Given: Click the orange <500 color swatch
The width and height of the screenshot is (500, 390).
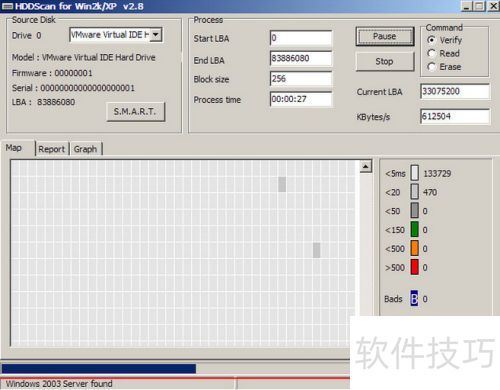Looking at the screenshot, I should pyautogui.click(x=414, y=248).
